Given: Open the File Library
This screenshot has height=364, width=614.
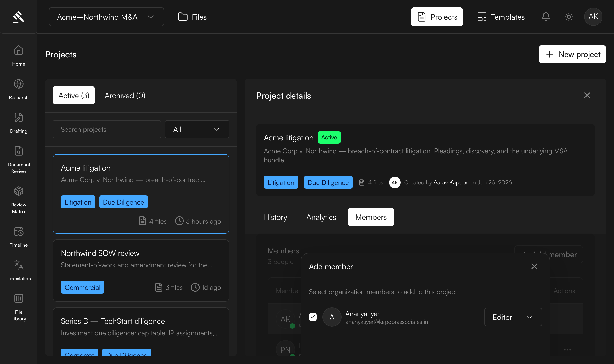Looking at the screenshot, I should click(19, 307).
